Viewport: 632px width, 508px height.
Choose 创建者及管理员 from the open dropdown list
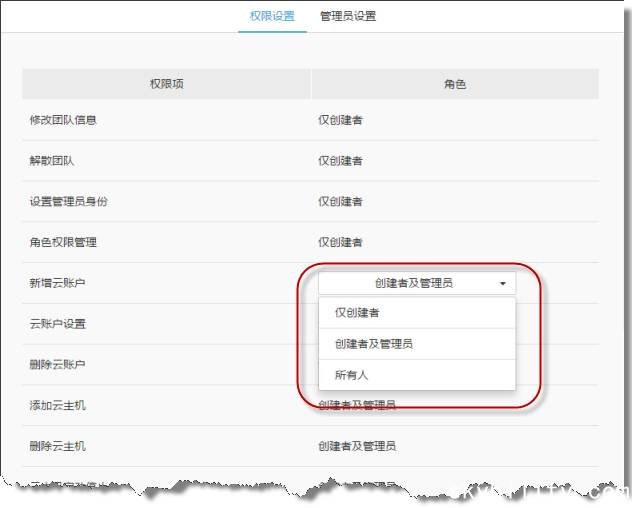tap(374, 344)
